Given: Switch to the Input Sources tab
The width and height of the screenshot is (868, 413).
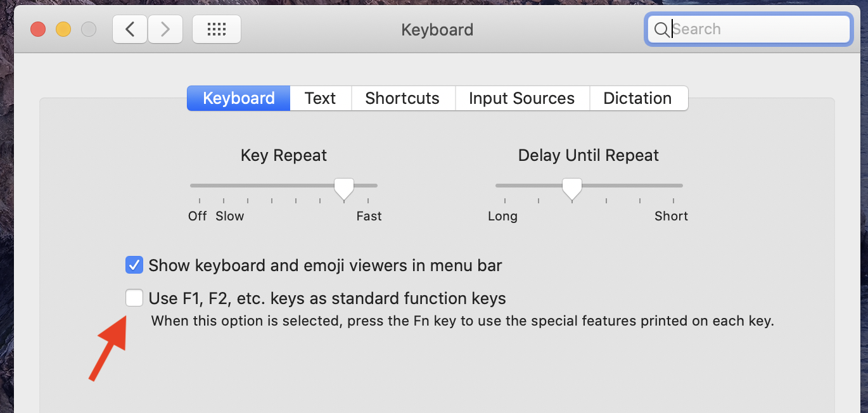Looking at the screenshot, I should 521,98.
